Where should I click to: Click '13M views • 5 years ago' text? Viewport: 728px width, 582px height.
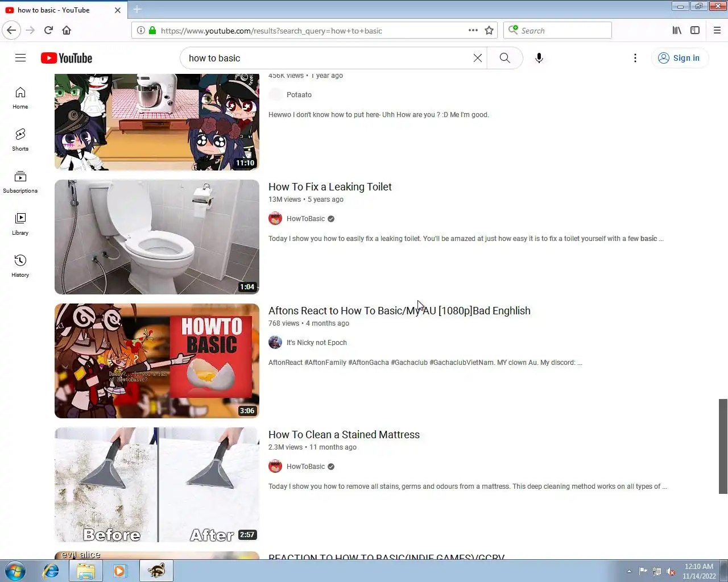(x=306, y=199)
